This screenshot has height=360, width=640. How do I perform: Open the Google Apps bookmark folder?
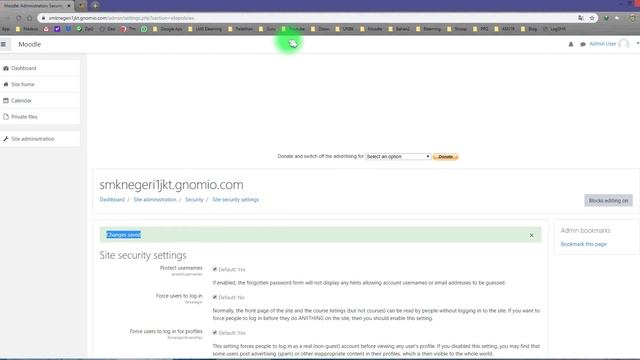pos(167,29)
